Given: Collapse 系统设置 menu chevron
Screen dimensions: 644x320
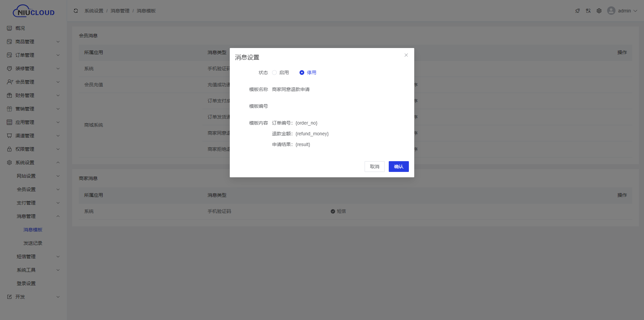Looking at the screenshot, I should (58, 163).
